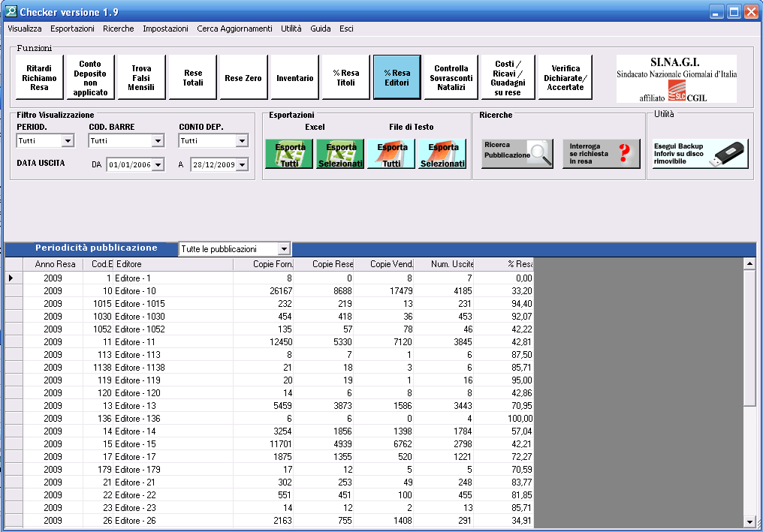Image resolution: width=763 pixels, height=532 pixels.
Task: Click the vertical scrollbar thumb of table
Action: coord(749,338)
